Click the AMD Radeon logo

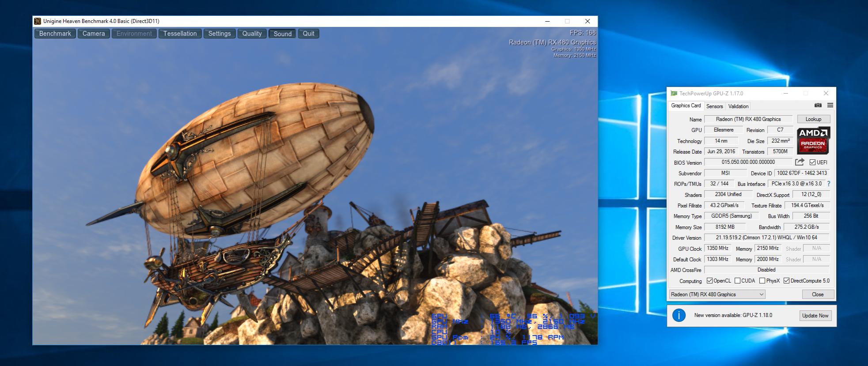813,140
